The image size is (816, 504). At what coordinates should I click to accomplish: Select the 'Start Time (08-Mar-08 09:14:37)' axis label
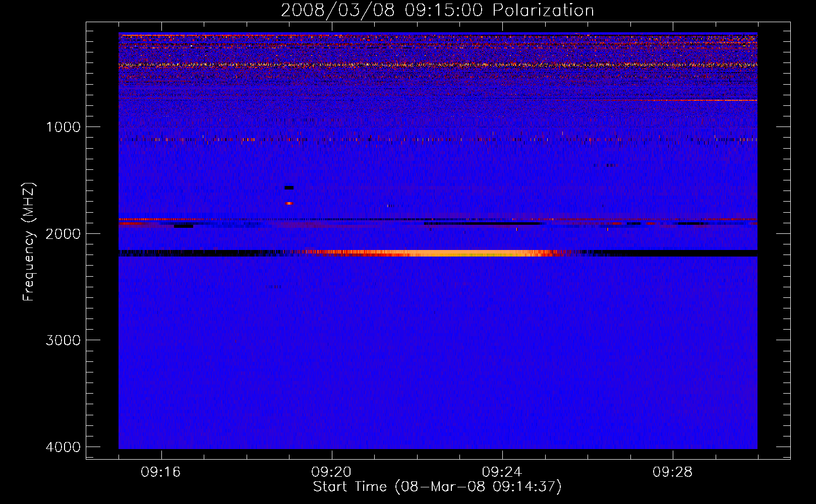[x=437, y=487]
